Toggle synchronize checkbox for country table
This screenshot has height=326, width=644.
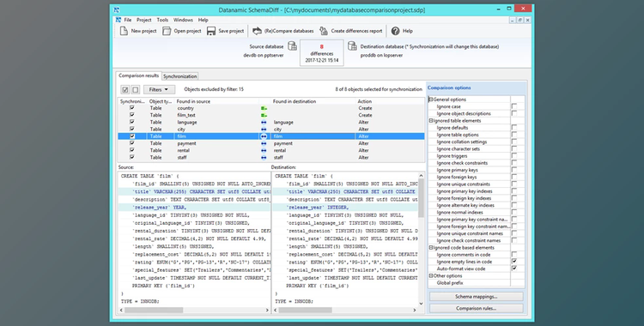click(132, 108)
